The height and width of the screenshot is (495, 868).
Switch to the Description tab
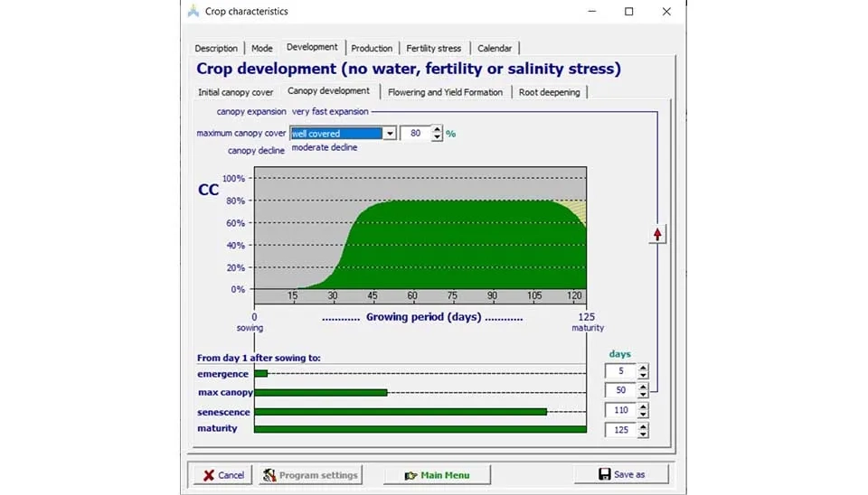tap(217, 49)
